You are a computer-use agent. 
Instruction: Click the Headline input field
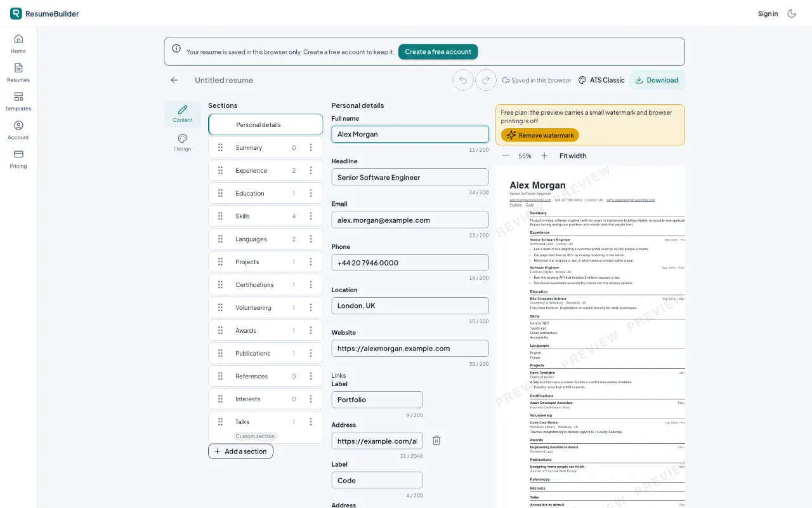410,177
